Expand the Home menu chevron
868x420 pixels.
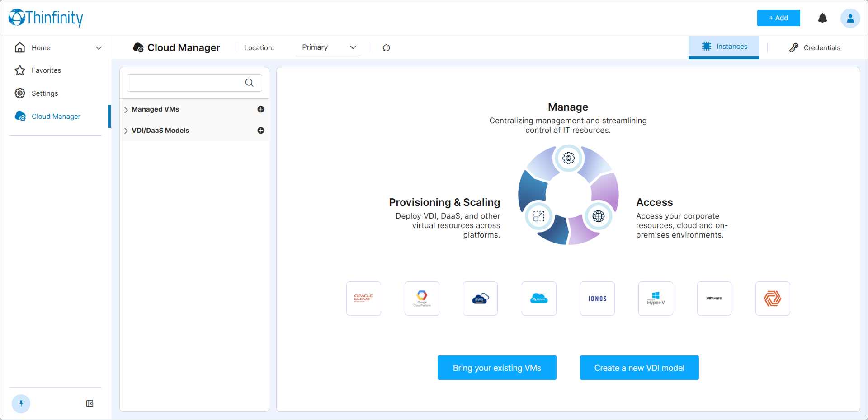[x=99, y=48]
